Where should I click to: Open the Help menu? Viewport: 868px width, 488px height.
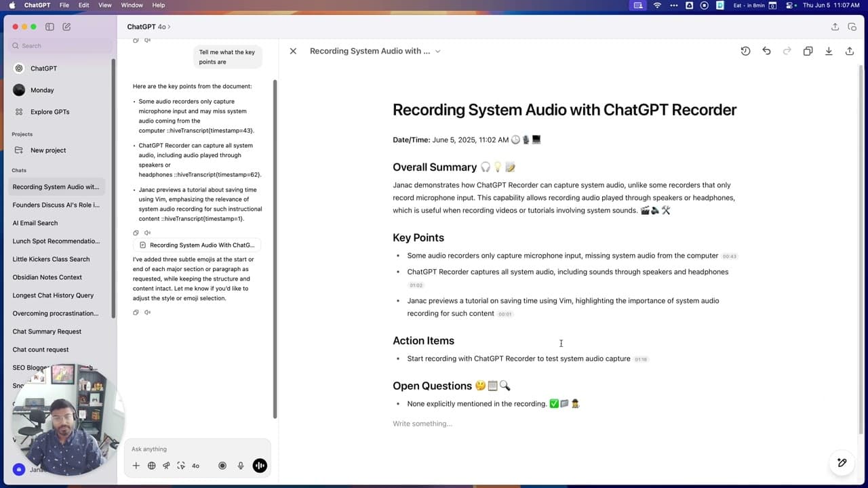click(158, 5)
